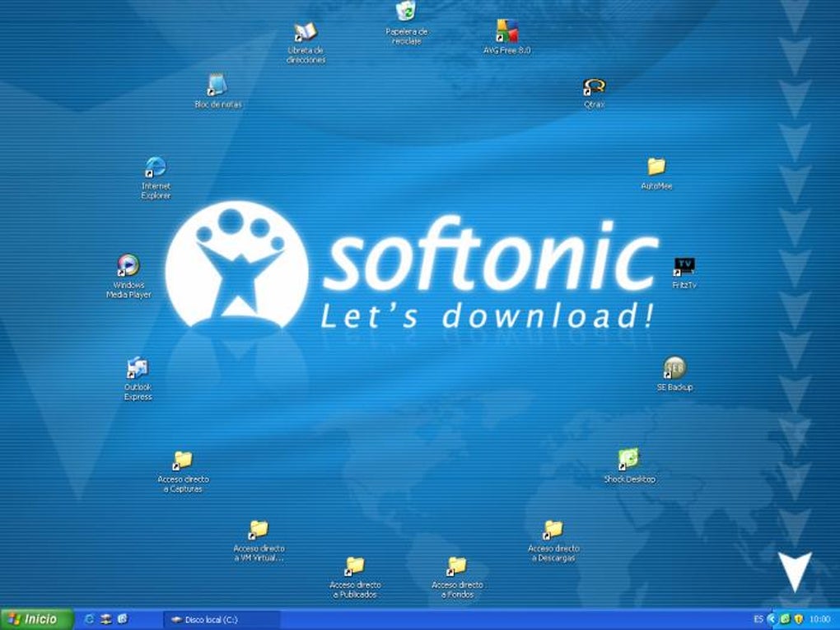Switch to Disco local (C:) taskbar window
Viewport: 840px width, 630px height.
click(221, 620)
